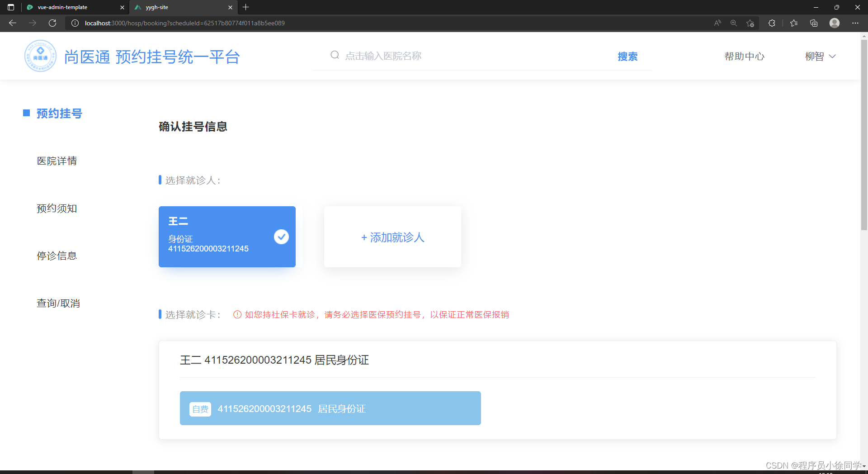
Task: Select the 自费 居民身份证 card
Action: pos(330,408)
